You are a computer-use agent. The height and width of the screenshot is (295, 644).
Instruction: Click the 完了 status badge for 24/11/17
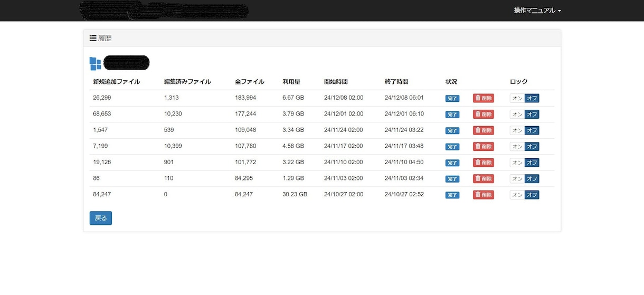click(452, 147)
